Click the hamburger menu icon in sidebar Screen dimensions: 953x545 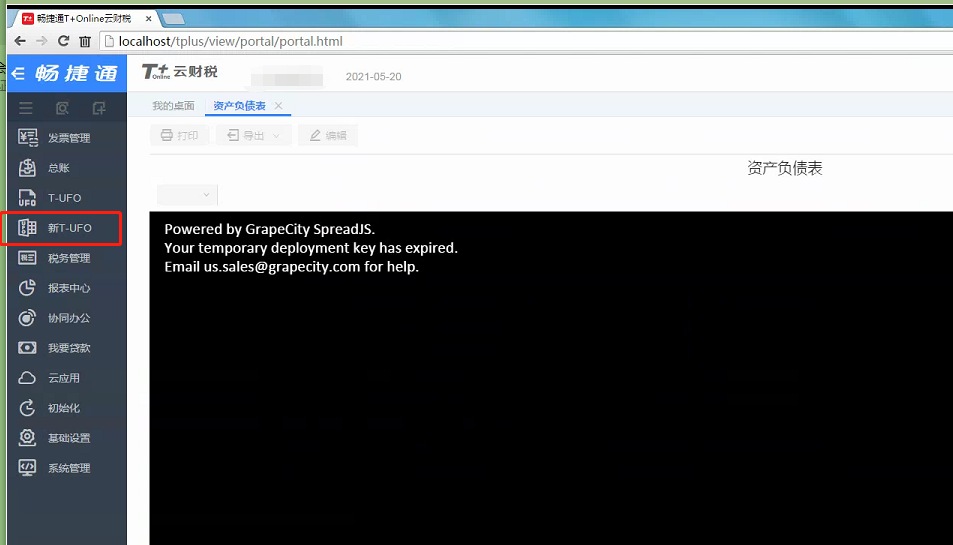click(26, 109)
